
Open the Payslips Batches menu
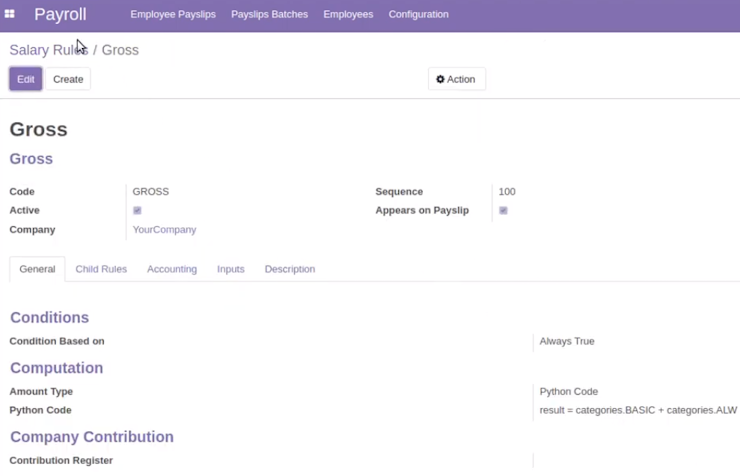point(269,14)
